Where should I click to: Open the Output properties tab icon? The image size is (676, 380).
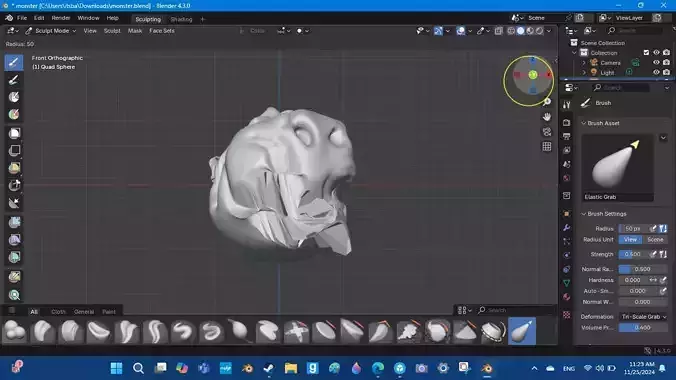point(566,136)
